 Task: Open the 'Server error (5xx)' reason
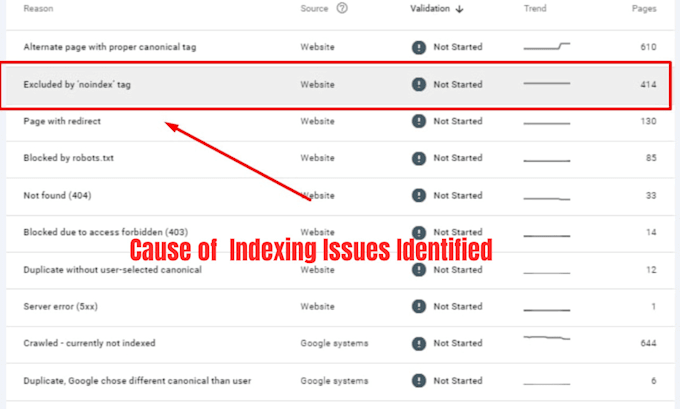(x=60, y=307)
